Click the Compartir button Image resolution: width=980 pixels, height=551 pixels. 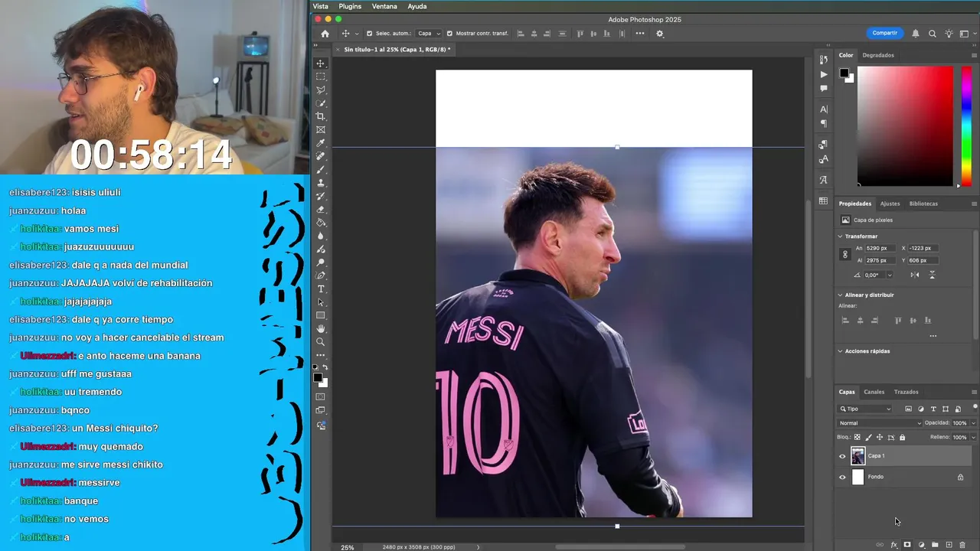[884, 33]
